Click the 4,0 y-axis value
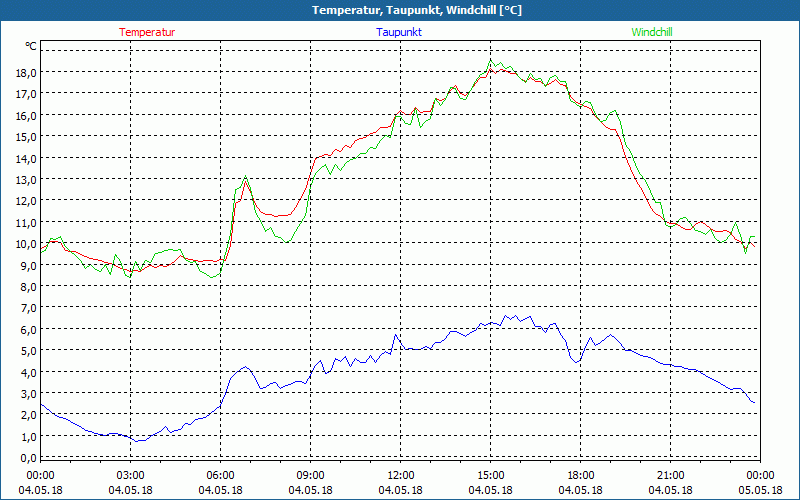The height and width of the screenshot is (500, 800). click(x=29, y=372)
